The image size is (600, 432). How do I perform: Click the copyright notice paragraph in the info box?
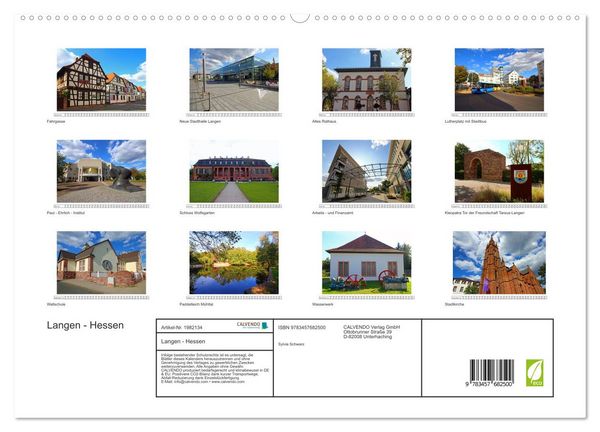(x=215, y=368)
